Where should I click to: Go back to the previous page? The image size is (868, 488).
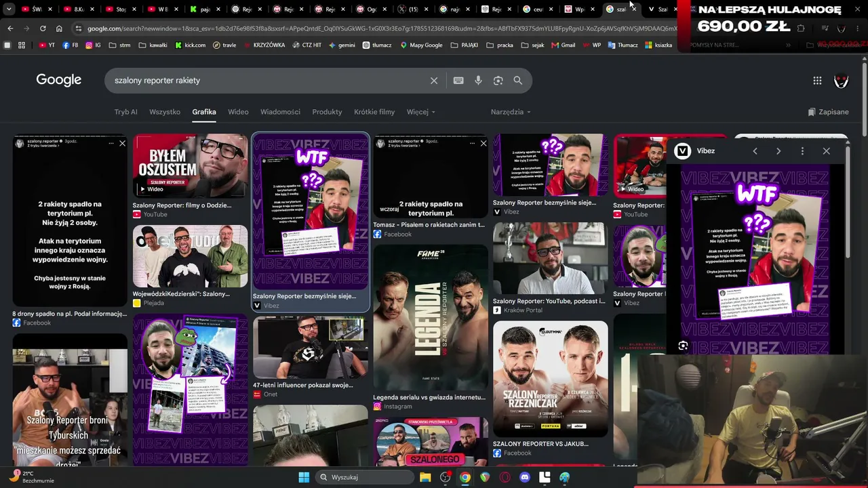(10, 28)
